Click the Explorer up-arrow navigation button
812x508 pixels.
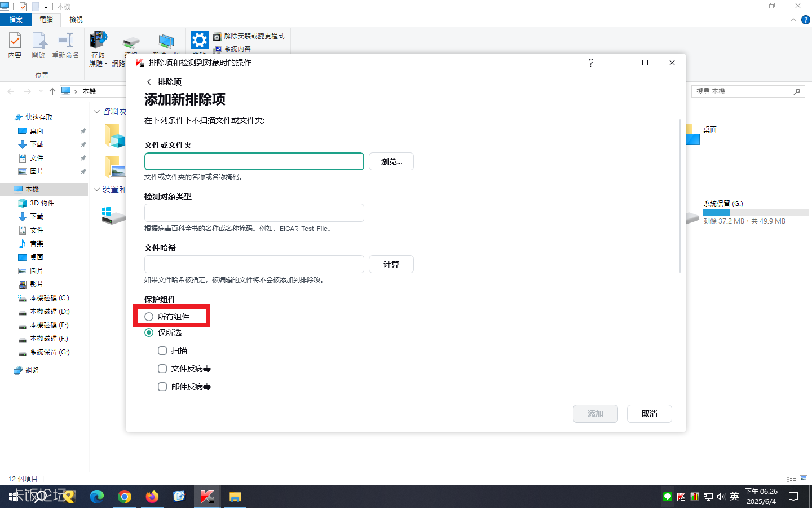[52, 91]
